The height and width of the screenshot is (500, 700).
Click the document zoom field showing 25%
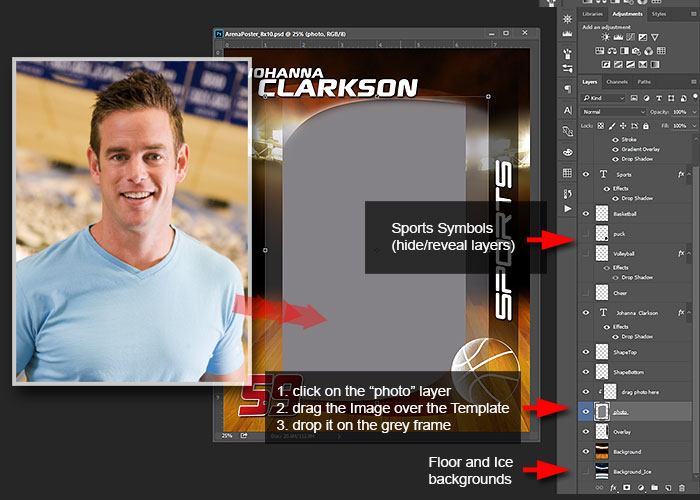[x=227, y=436]
